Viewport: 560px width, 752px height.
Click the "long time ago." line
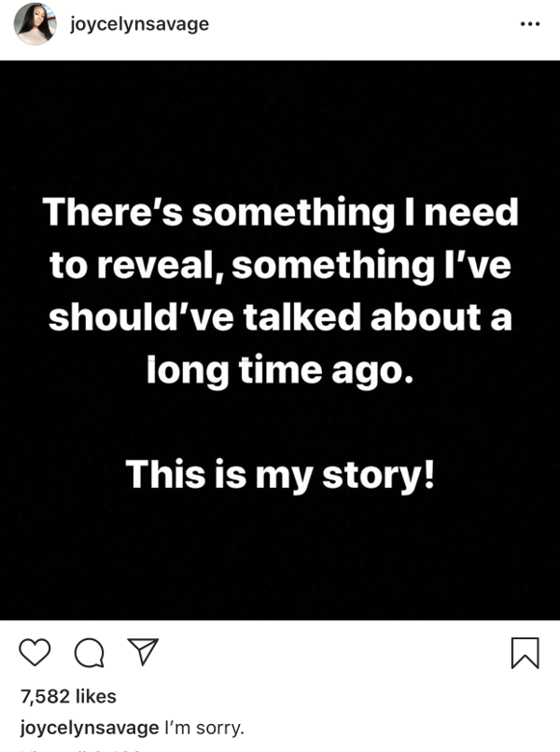tap(277, 369)
